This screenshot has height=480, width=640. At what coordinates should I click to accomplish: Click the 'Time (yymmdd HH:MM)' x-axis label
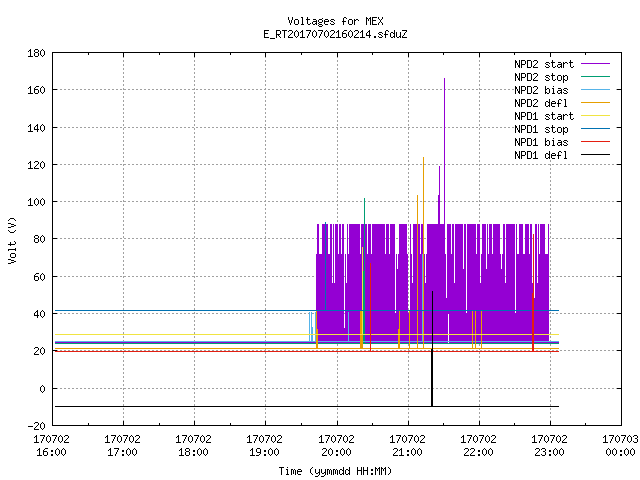(335, 471)
